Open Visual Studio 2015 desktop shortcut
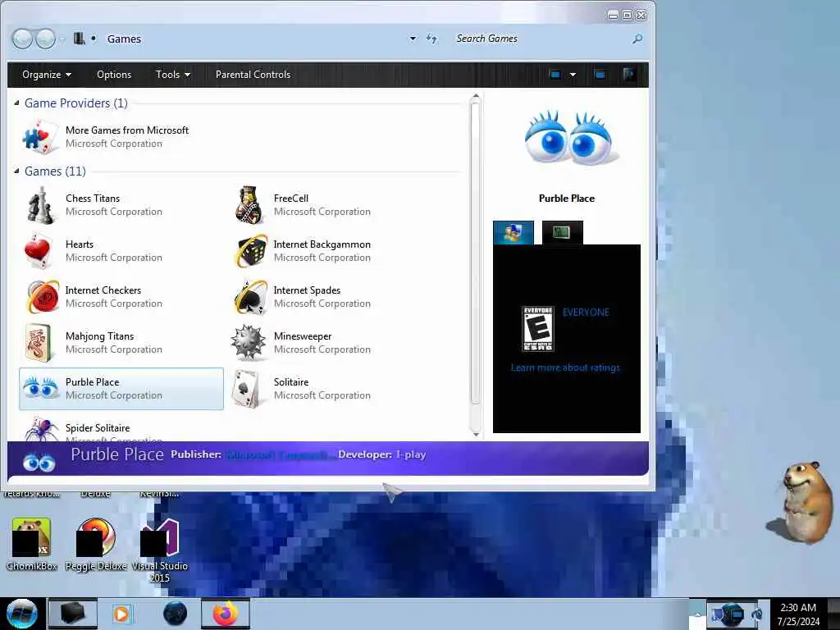 tap(160, 550)
